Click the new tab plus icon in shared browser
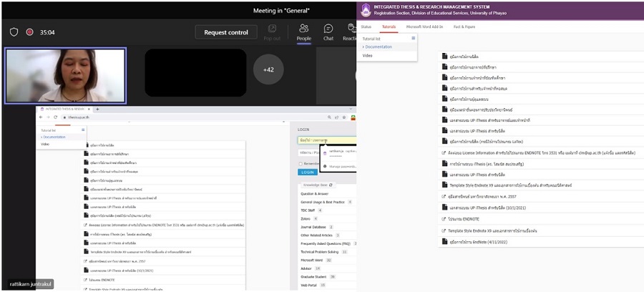Image resolution: width=644 pixels, height=292 pixels. click(97, 109)
